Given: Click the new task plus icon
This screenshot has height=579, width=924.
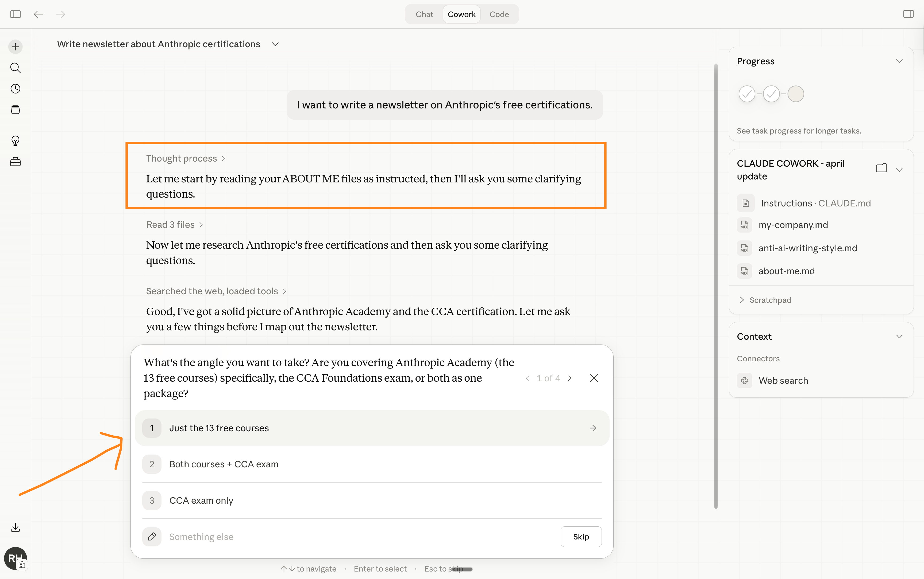Looking at the screenshot, I should (x=15, y=47).
